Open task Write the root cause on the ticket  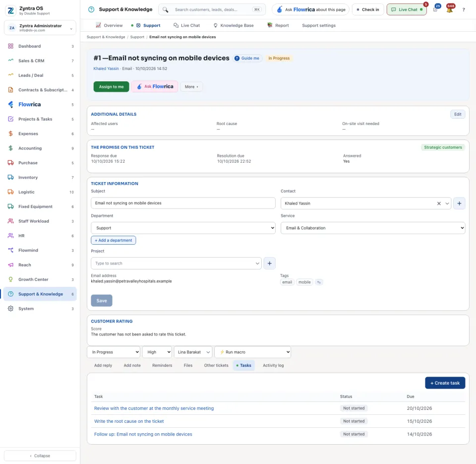pos(129,421)
